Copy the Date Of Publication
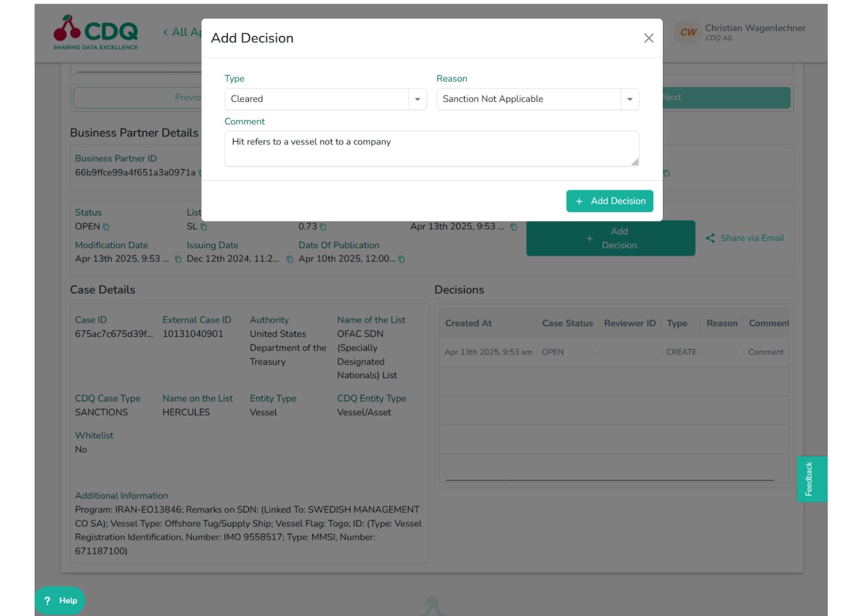867x616 pixels. tap(401, 259)
